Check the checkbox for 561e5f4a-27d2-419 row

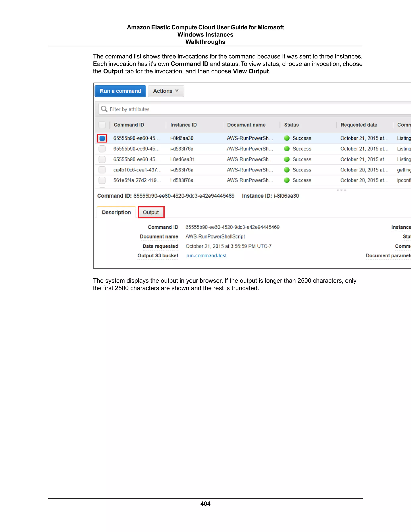point(102,180)
